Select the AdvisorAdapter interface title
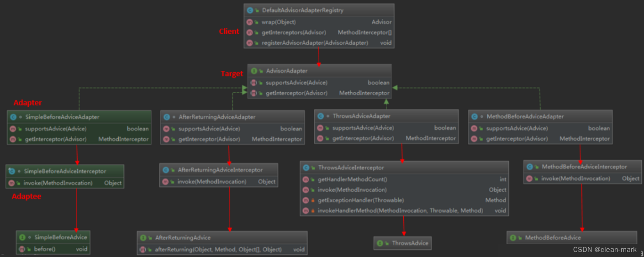The image size is (644, 257). [287, 71]
